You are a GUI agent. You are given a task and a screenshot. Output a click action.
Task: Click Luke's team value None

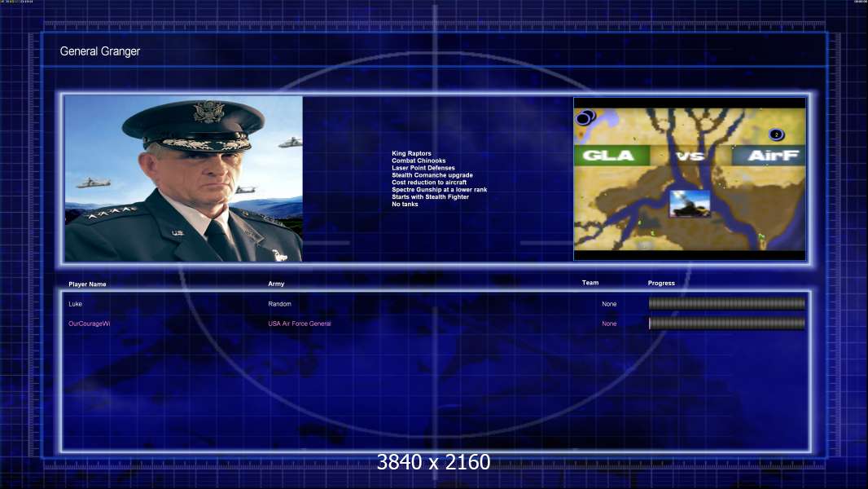point(609,304)
